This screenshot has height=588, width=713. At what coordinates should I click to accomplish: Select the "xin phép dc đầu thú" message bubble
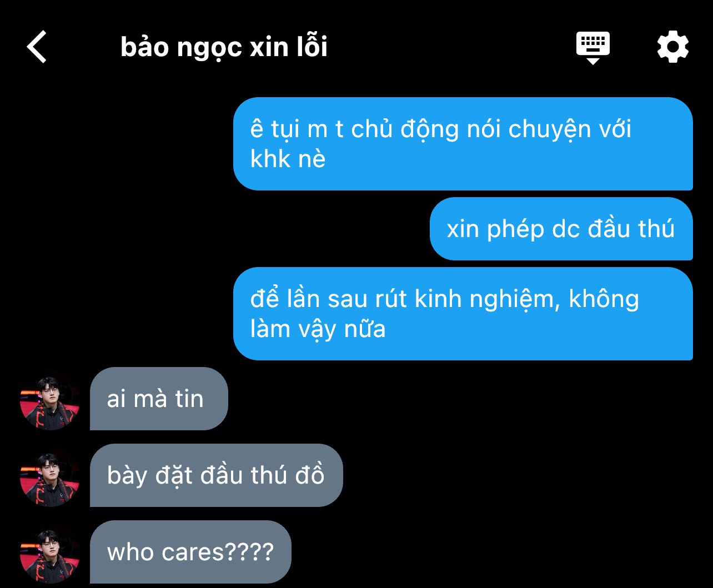(561, 229)
